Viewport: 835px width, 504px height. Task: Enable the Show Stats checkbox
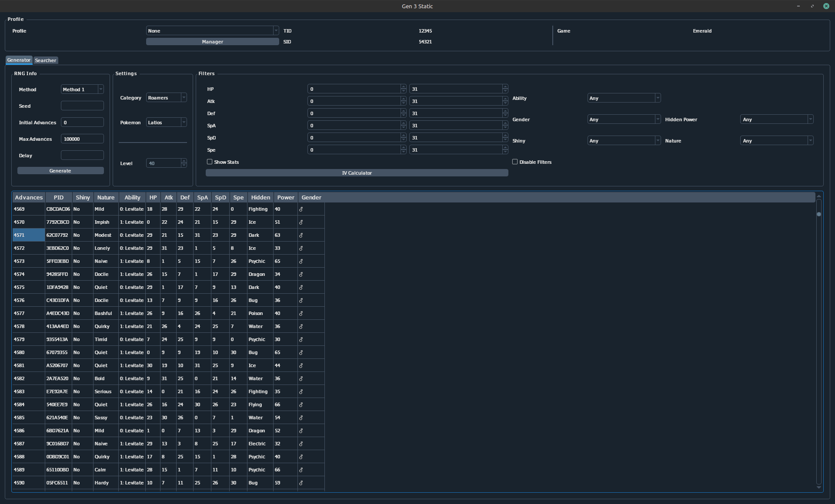tap(210, 162)
